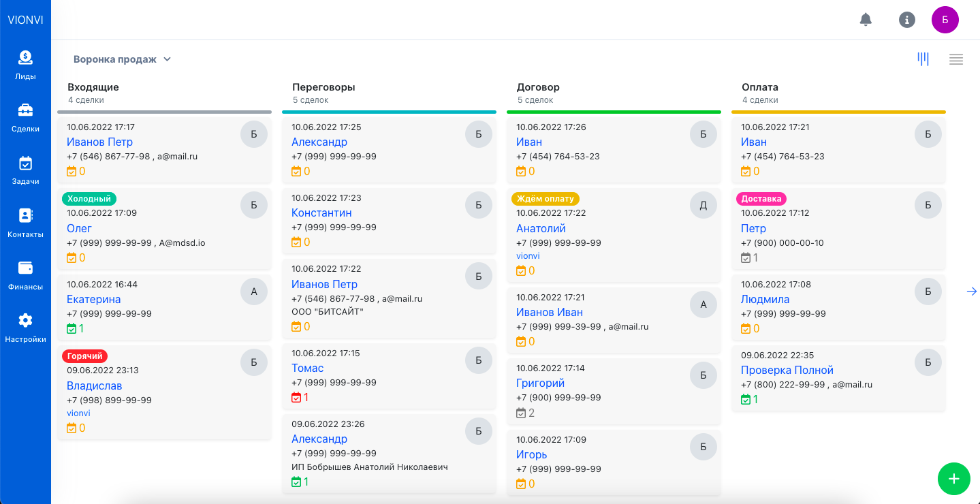Click vionvi link on Анатолий card

pyautogui.click(x=528, y=256)
